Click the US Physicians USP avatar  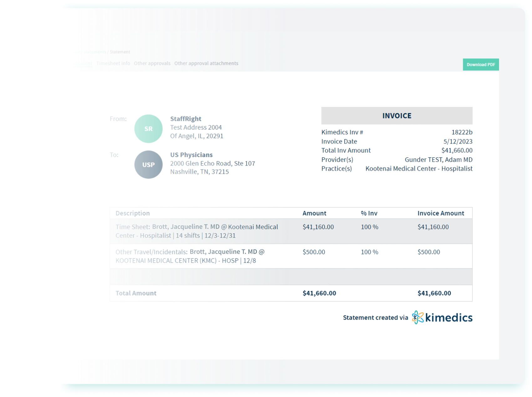[148, 165]
